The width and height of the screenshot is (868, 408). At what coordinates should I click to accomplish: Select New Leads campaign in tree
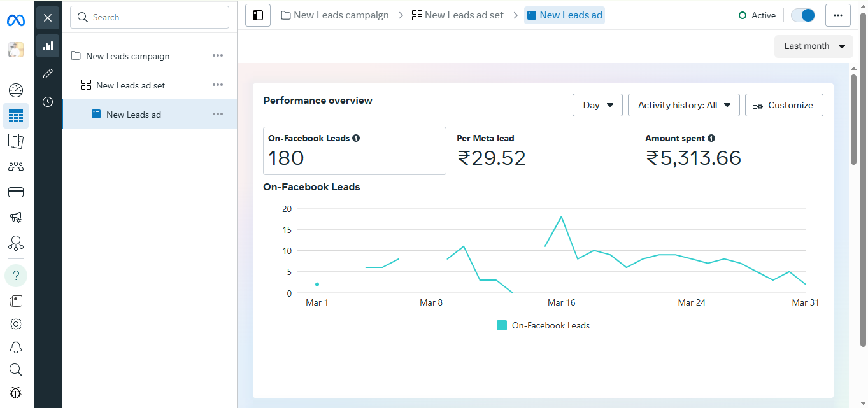[x=127, y=56]
